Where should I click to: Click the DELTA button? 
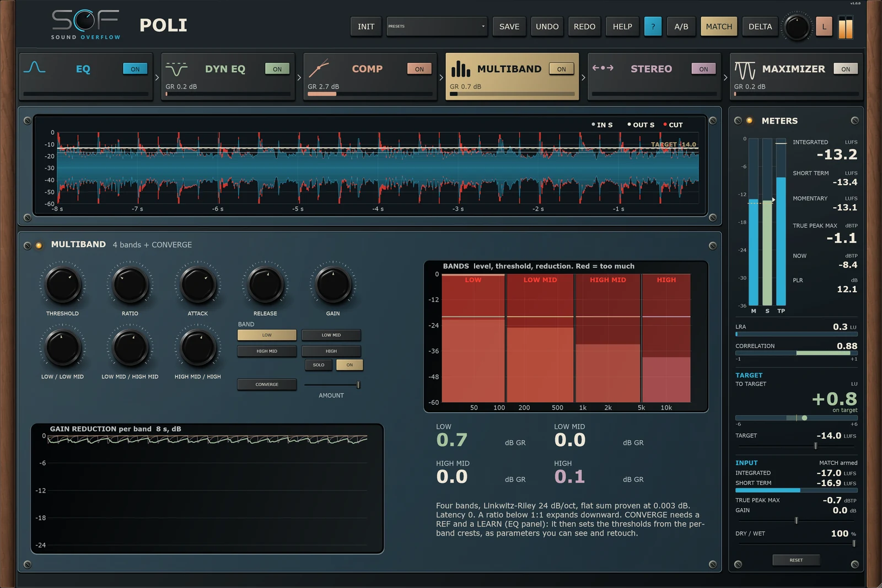760,26
